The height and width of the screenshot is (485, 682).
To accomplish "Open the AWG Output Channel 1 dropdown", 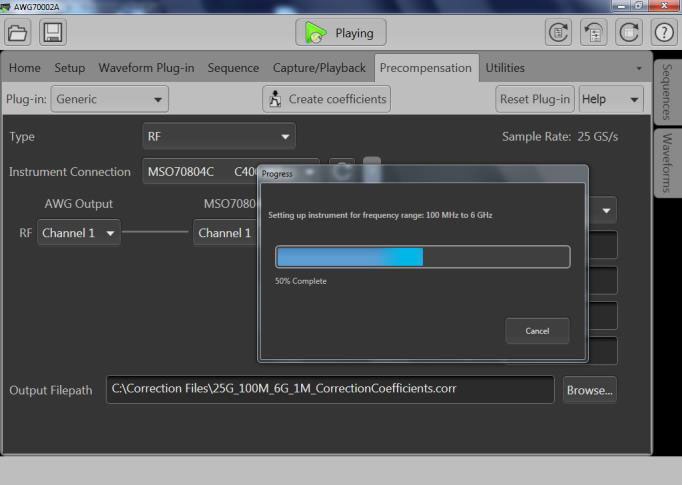I will (x=79, y=233).
